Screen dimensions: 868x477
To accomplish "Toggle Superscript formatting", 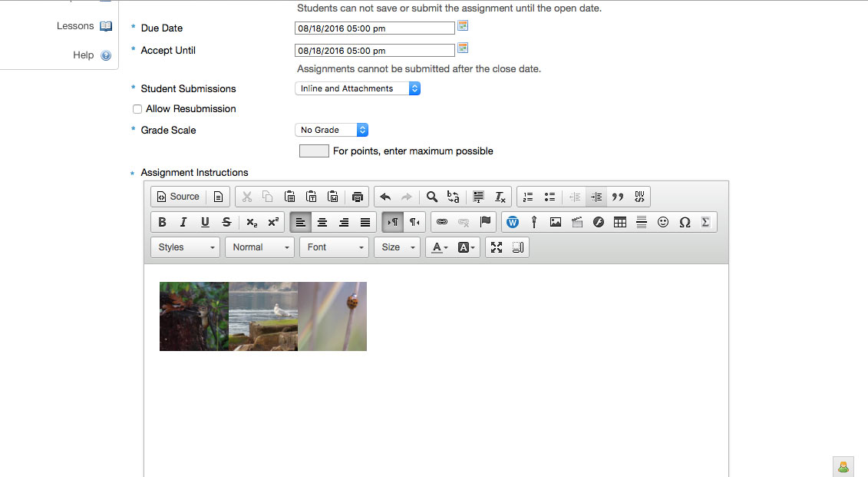I will [x=273, y=222].
